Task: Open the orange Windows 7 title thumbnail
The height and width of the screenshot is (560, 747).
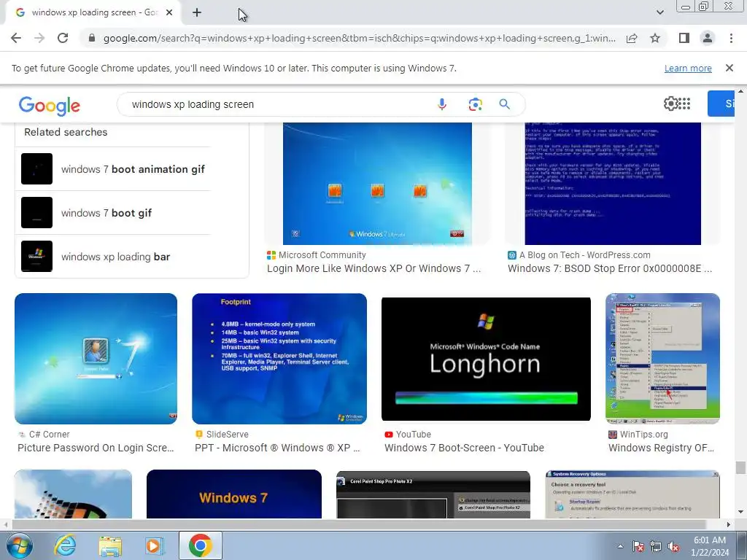Action: click(x=234, y=494)
